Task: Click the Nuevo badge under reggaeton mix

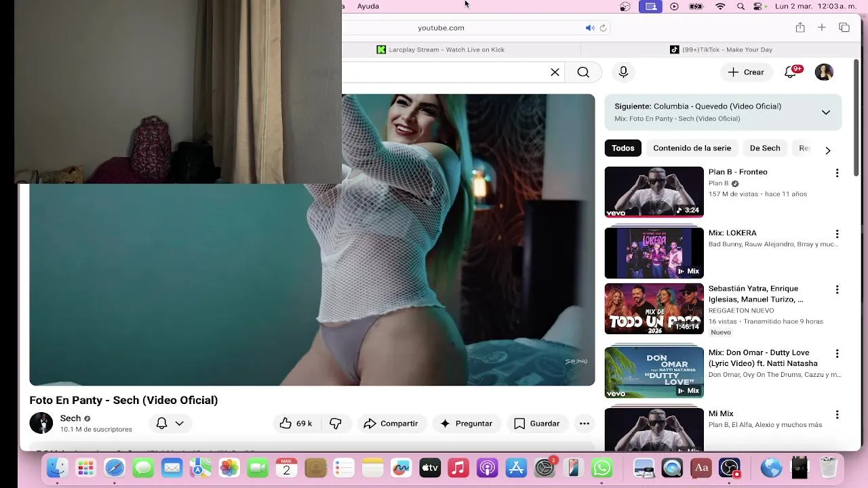Action: click(720, 332)
